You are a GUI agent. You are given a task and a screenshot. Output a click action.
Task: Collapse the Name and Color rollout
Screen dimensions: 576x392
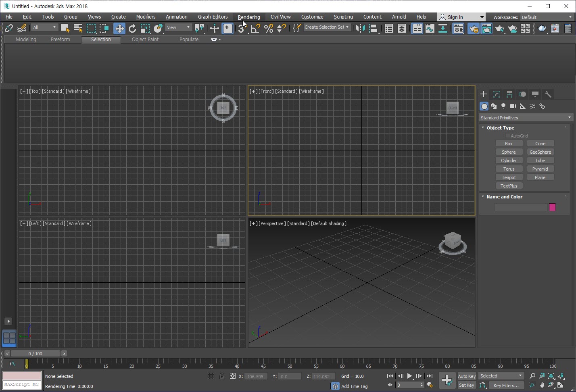[x=504, y=197]
